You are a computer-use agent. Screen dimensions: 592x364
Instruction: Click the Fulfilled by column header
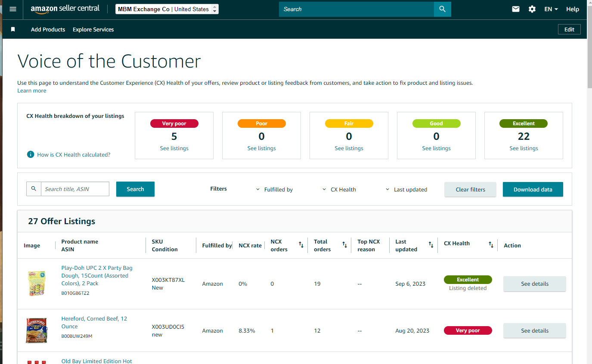click(217, 245)
